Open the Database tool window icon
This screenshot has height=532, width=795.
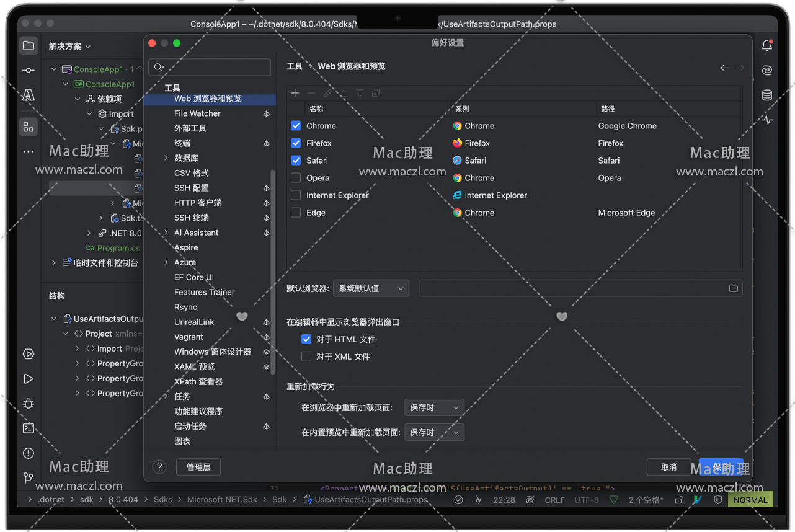coord(767,95)
